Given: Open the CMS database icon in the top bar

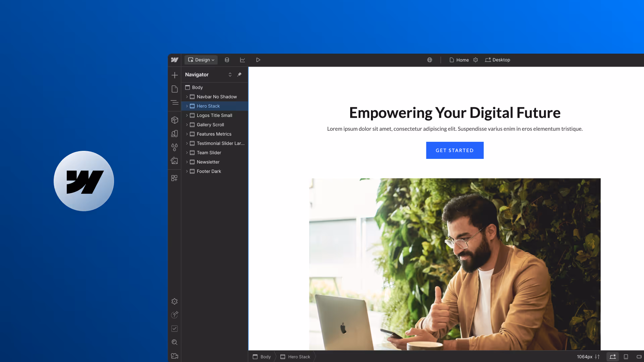Looking at the screenshot, I should tap(227, 60).
